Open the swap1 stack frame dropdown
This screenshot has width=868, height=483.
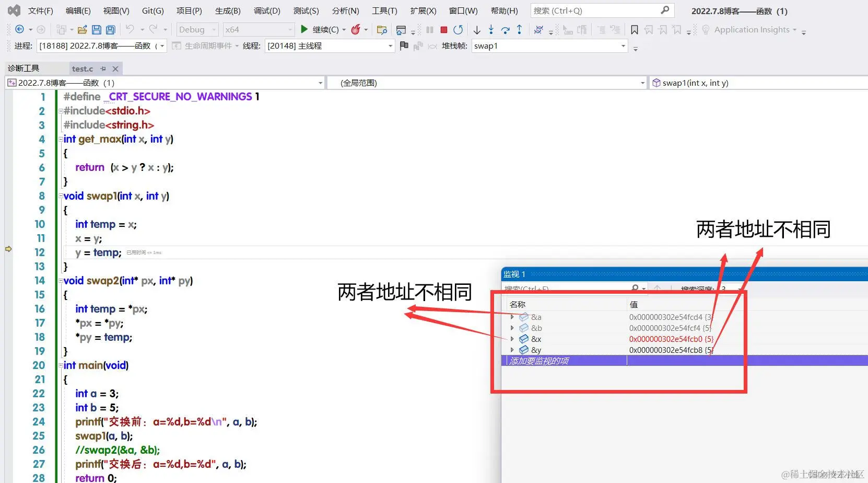621,46
